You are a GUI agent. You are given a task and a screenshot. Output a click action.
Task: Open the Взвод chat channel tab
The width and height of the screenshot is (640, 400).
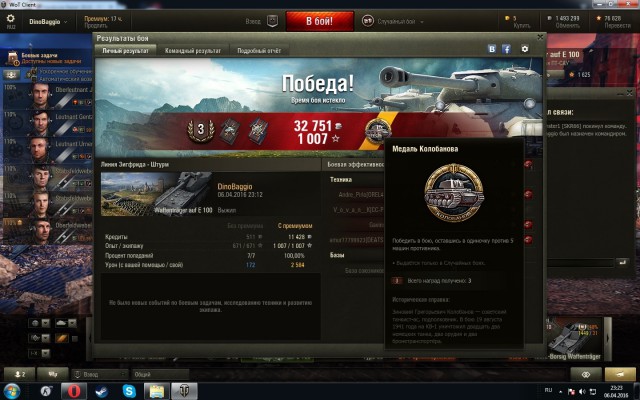pos(100,374)
